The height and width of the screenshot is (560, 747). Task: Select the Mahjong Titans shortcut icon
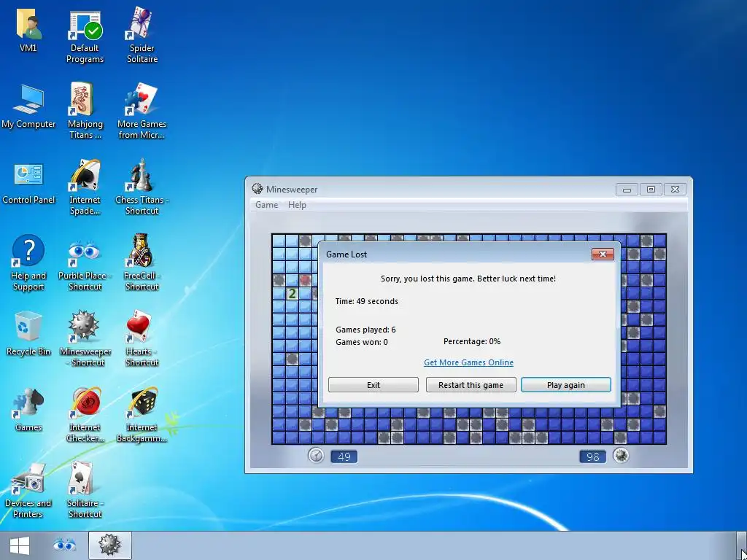(x=85, y=112)
